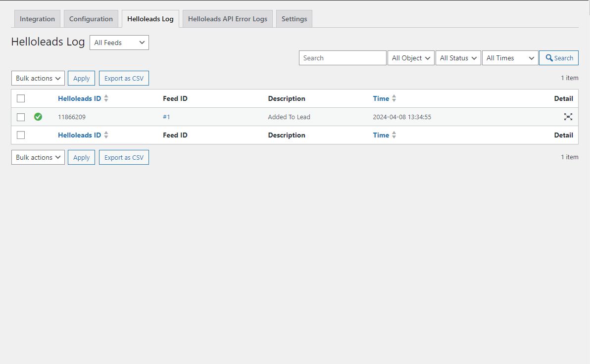Switch to the Configuration tab
Viewport: 590px width, 364px height.
(91, 19)
